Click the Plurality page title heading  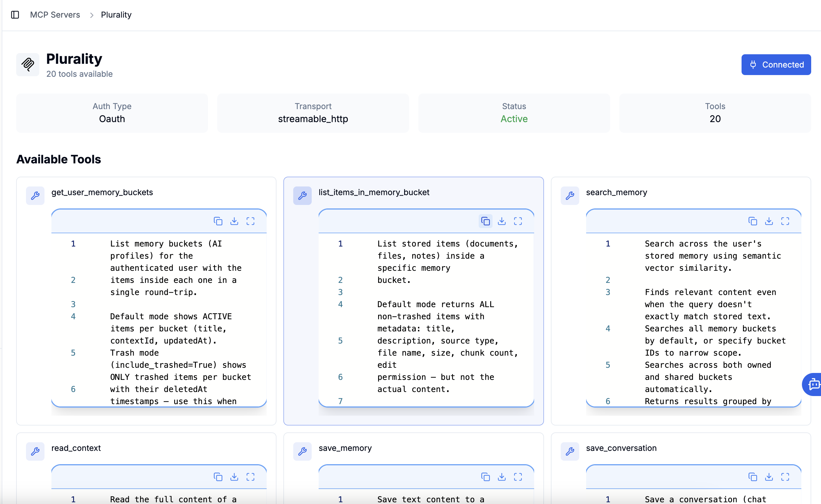click(74, 59)
